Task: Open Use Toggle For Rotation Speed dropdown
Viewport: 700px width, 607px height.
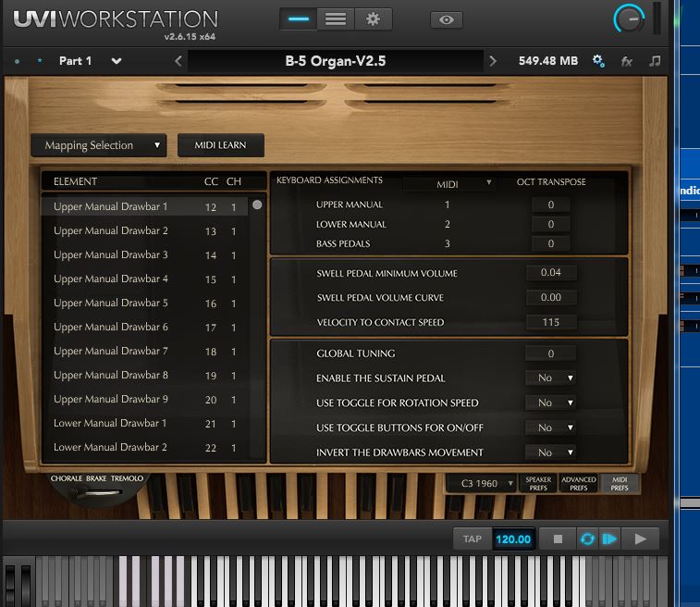Action: [x=550, y=403]
